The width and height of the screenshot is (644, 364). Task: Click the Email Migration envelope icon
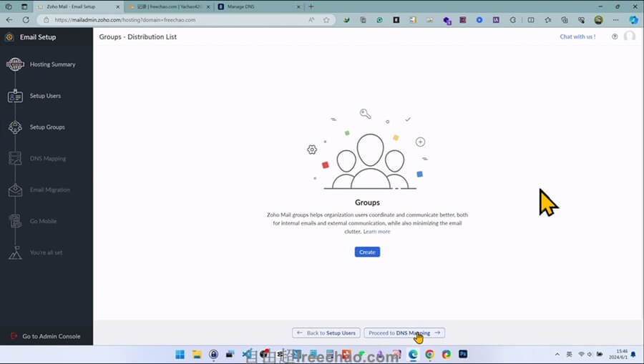15,190
